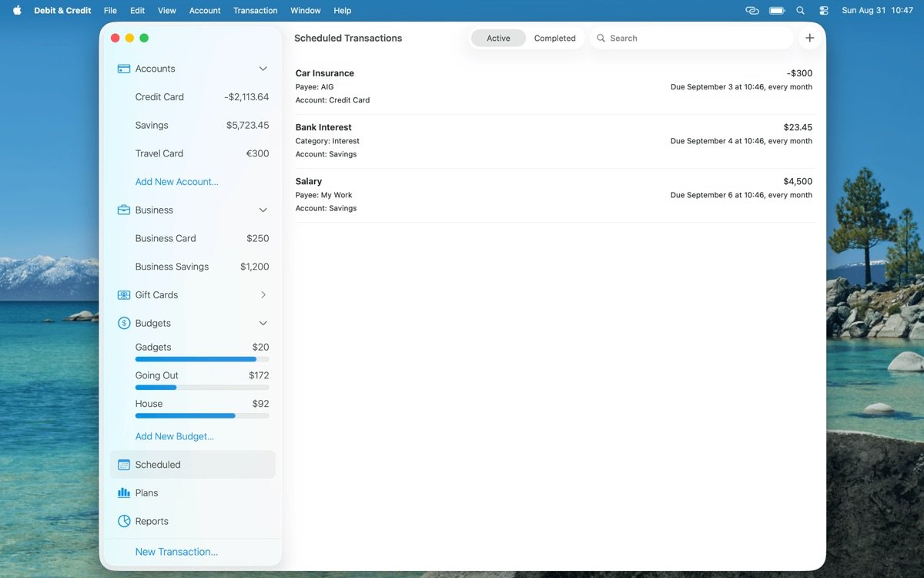Click the Scheduled calendar icon
Screen dimensions: 924x578
pyautogui.click(x=123, y=465)
